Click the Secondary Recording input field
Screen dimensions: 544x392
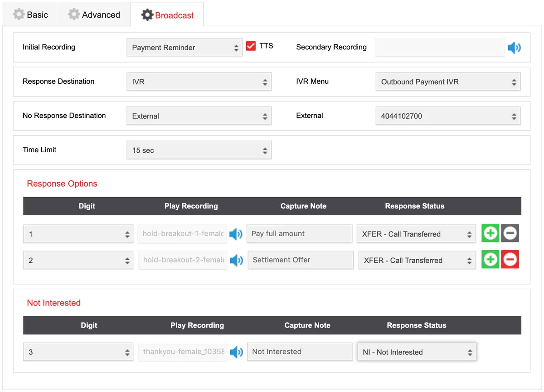[440, 48]
